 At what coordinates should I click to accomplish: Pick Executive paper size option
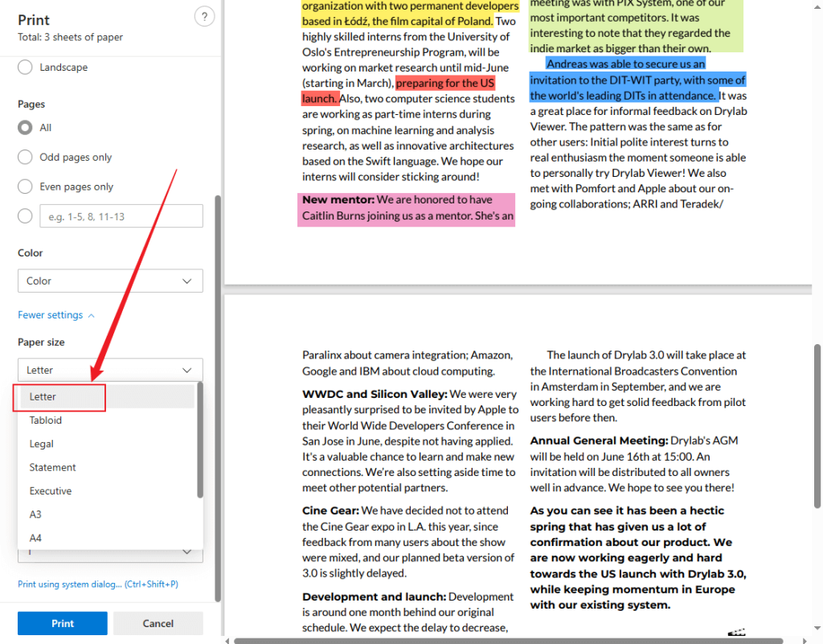point(51,490)
